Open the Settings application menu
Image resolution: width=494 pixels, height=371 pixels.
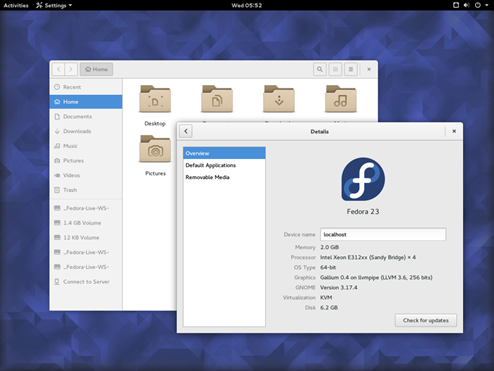coord(54,5)
